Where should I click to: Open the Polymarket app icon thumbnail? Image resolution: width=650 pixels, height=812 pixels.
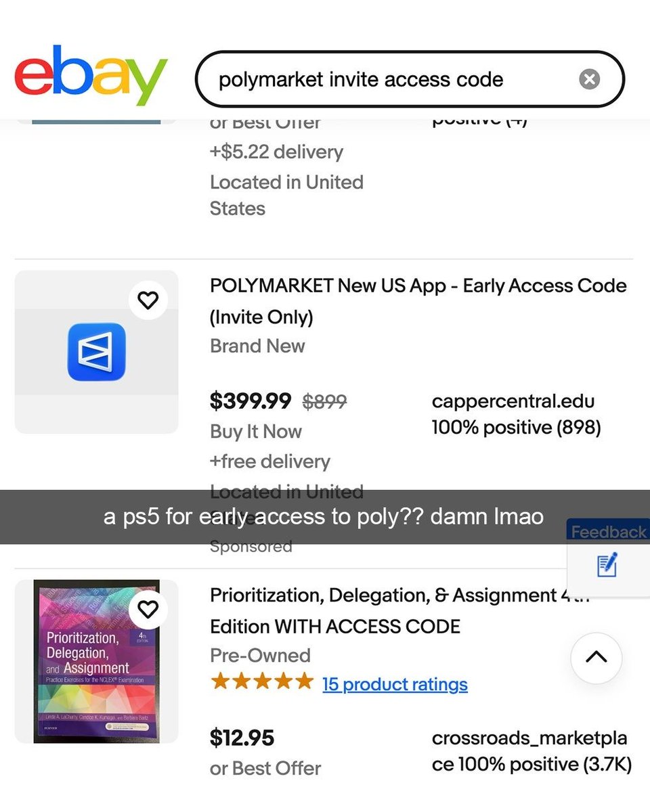(x=96, y=352)
